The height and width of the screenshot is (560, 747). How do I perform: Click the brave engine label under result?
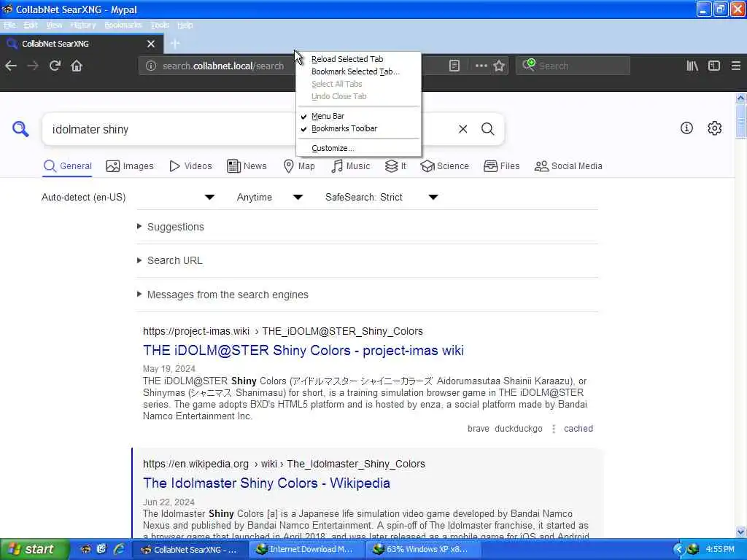(479, 429)
